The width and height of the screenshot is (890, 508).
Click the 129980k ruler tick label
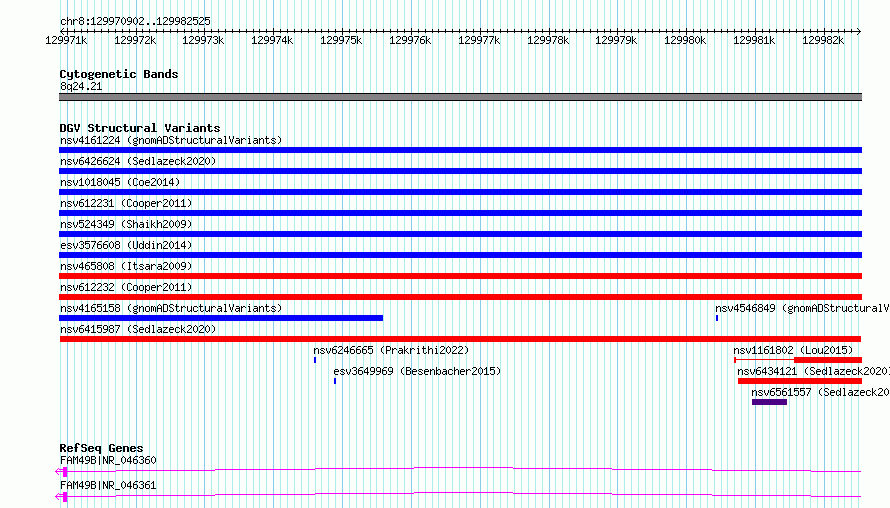685,40
